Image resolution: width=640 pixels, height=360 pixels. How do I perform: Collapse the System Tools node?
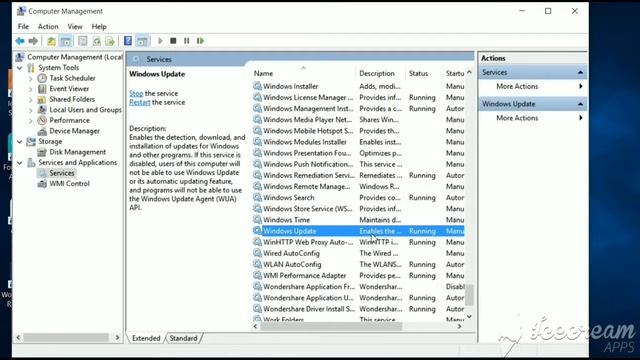pyautogui.click(x=20, y=68)
